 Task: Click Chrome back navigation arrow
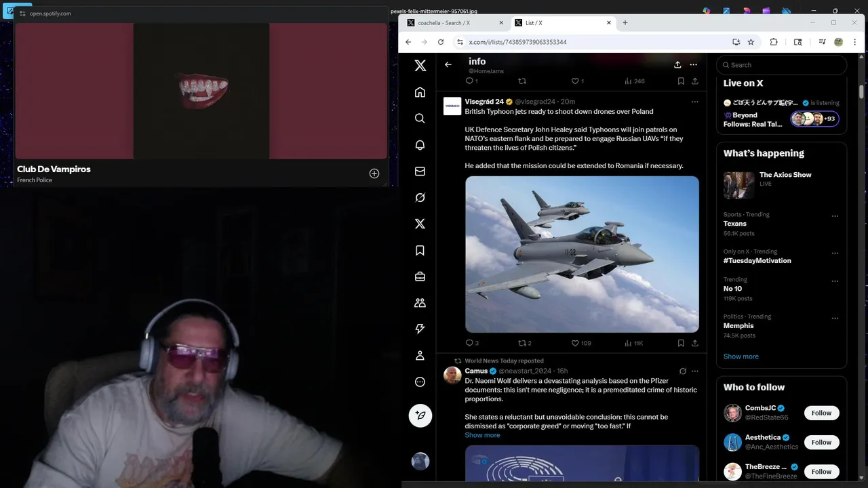408,42
